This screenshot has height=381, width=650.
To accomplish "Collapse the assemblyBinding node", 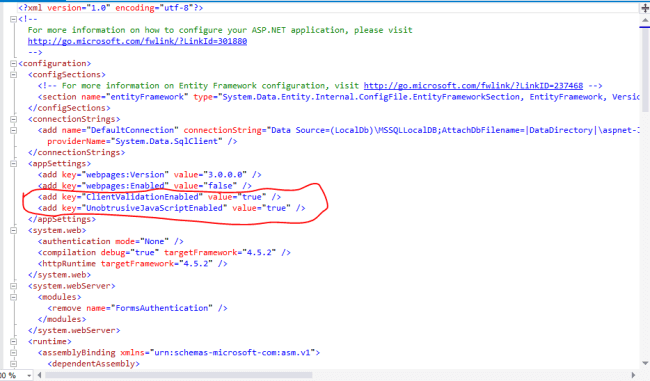I will point(13,353).
